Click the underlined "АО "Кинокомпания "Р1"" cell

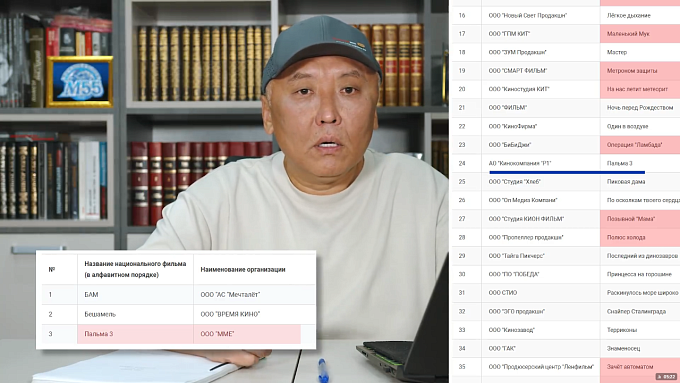540,164
